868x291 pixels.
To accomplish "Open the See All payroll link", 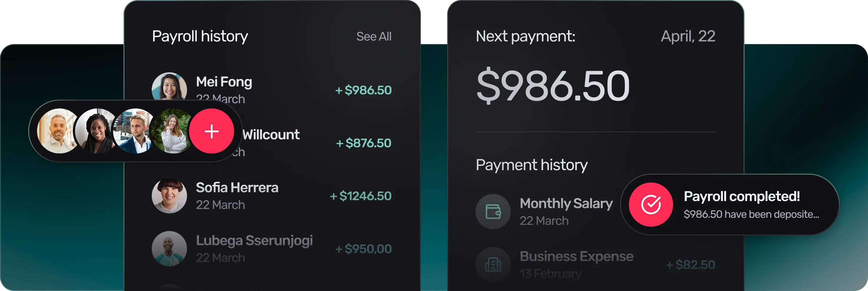I will click(374, 36).
